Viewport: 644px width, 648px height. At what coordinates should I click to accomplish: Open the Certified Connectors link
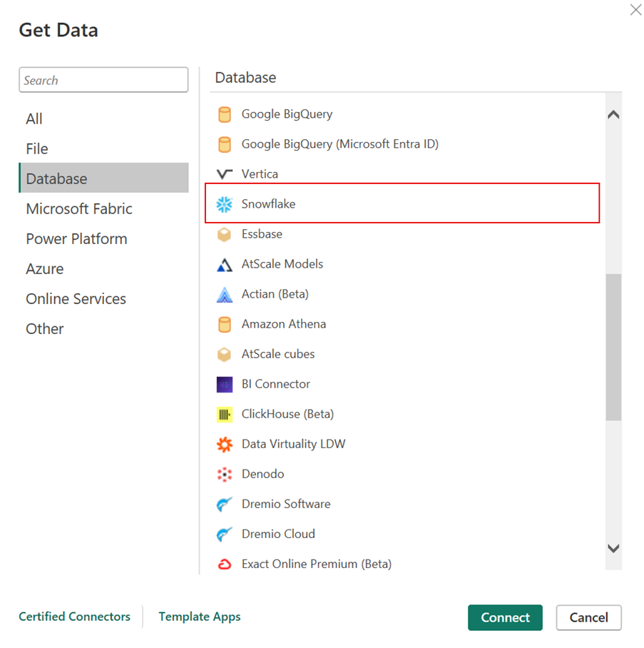74,617
